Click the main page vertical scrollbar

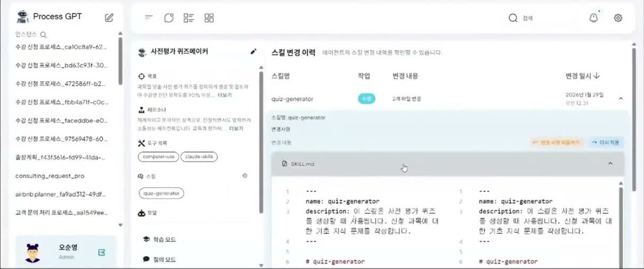click(x=633, y=119)
